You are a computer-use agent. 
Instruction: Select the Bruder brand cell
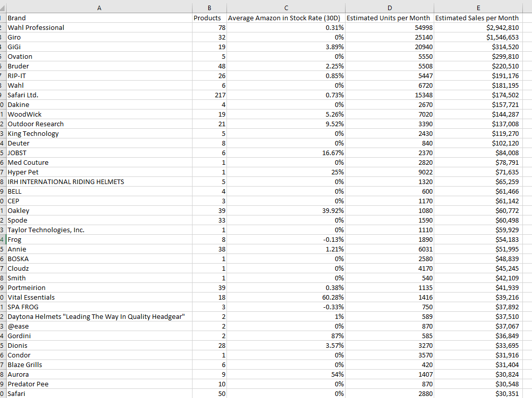point(99,66)
